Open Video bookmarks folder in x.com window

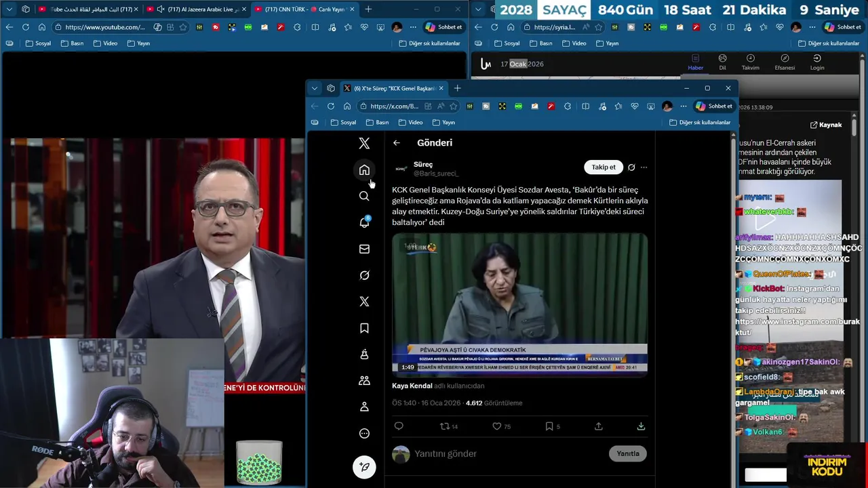tap(410, 123)
